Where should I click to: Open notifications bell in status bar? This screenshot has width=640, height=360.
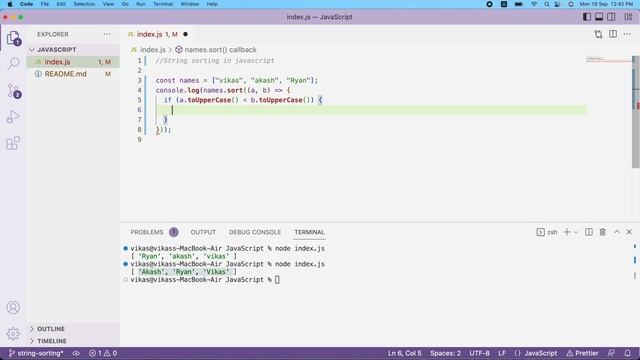(627, 353)
